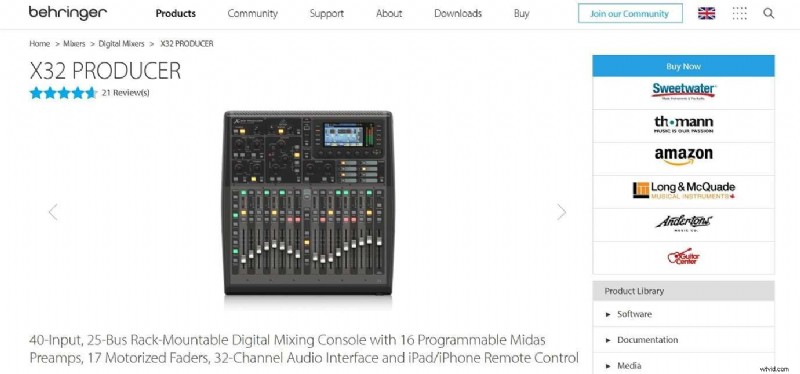This screenshot has width=800, height=374.
Task: Go to Mixers breadcrumb
Action: click(x=74, y=44)
